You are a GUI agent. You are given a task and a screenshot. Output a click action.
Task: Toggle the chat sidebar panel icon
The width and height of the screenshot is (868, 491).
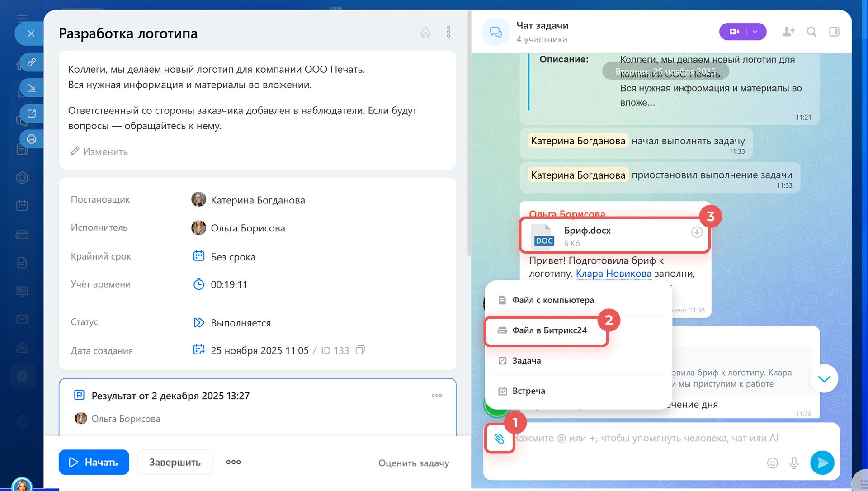click(834, 32)
